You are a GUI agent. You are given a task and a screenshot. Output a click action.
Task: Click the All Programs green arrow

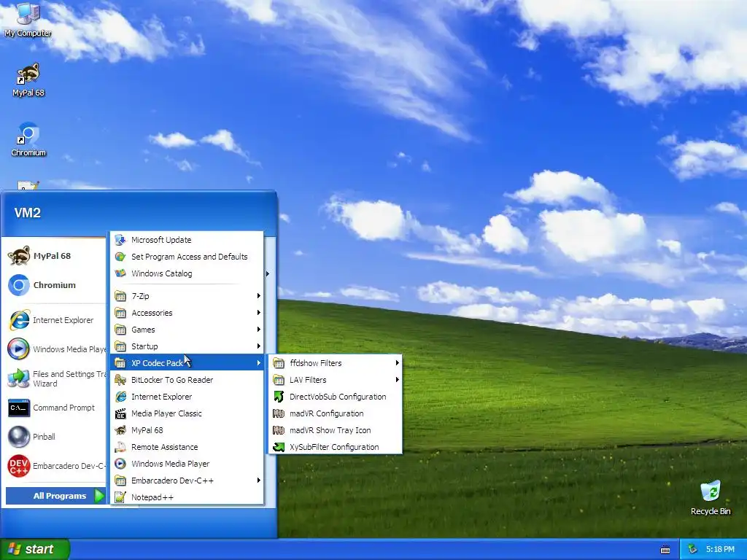(x=99, y=496)
